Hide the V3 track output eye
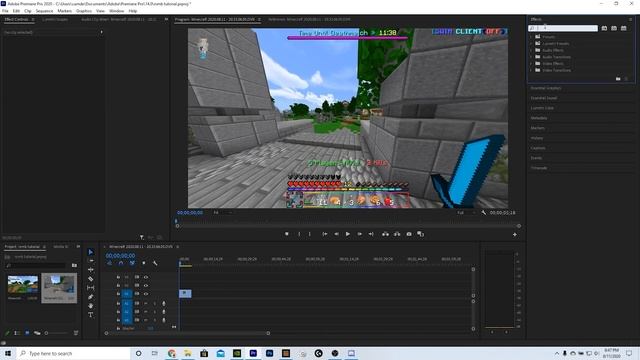Viewport: 640px width, 360px height. (x=146, y=277)
